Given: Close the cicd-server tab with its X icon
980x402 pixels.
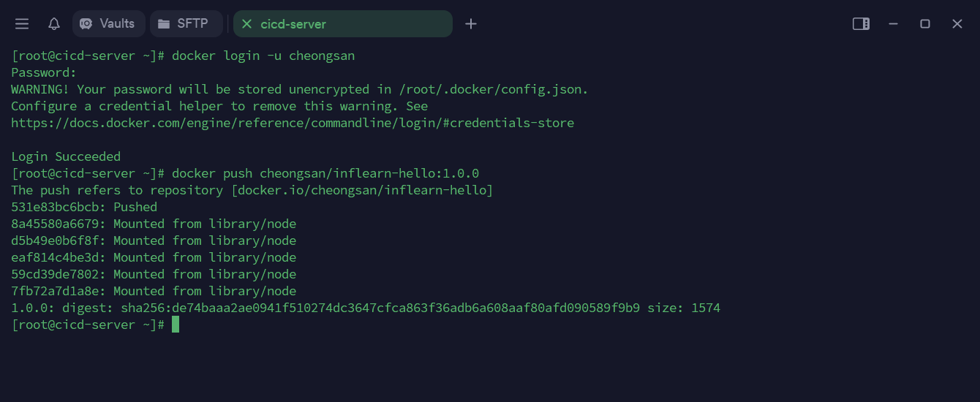Looking at the screenshot, I should pyautogui.click(x=246, y=24).
